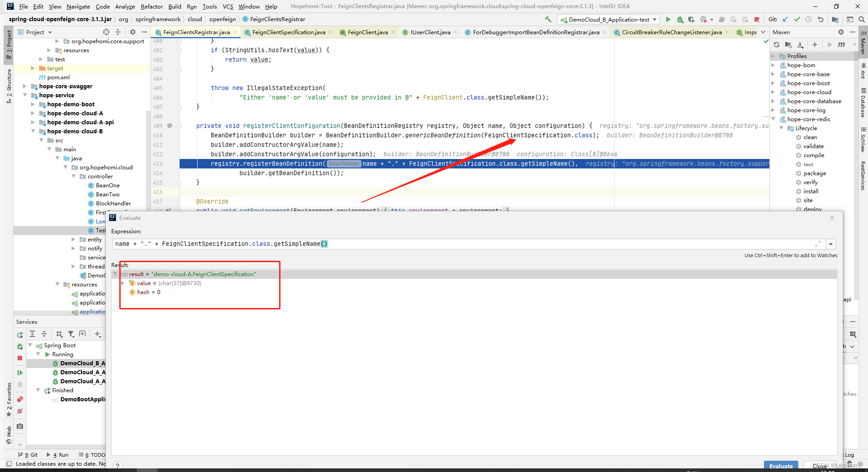868x472 pixels.
Task: Run with coverage icon in main toolbar
Action: coord(691,19)
